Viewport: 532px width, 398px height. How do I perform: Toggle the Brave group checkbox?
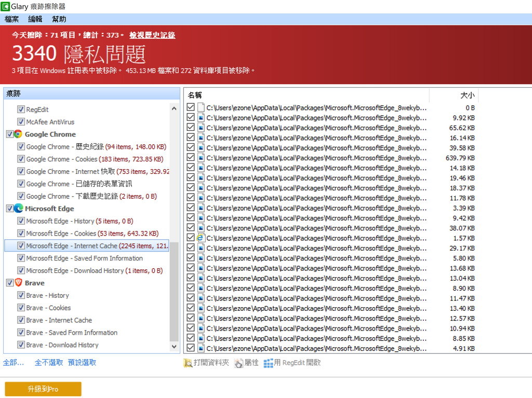(x=9, y=282)
